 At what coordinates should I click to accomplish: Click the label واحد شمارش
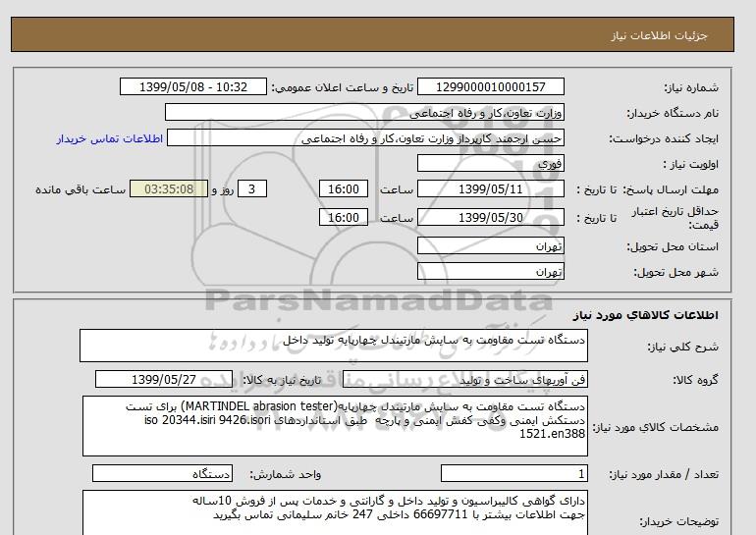tap(286, 475)
